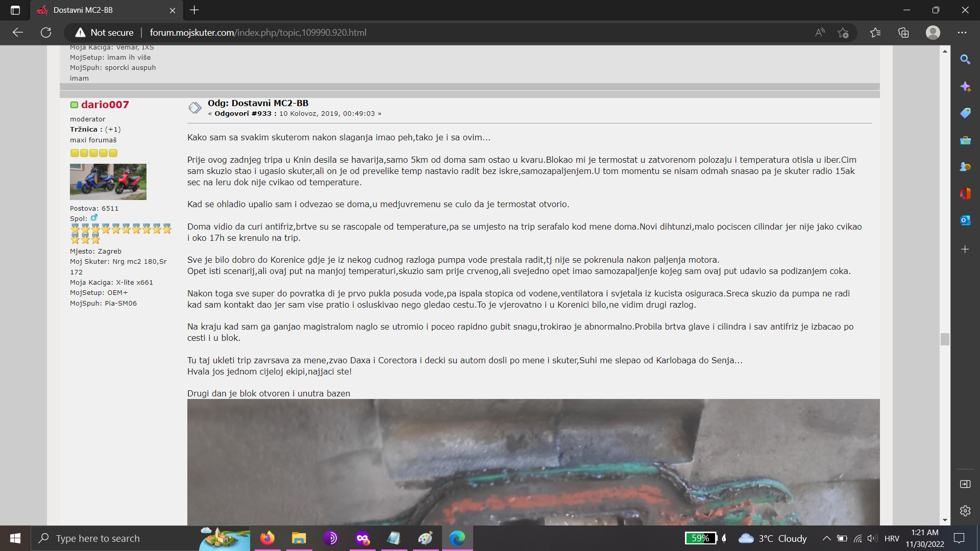Click the Mjesto: Zagreb location text
This screenshot has width=980, height=551.
(x=96, y=252)
